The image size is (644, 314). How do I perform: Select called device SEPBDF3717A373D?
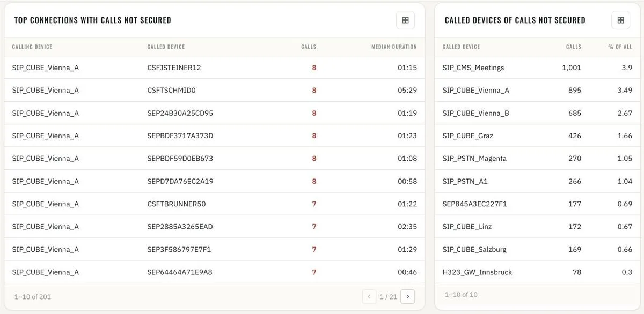(x=180, y=136)
